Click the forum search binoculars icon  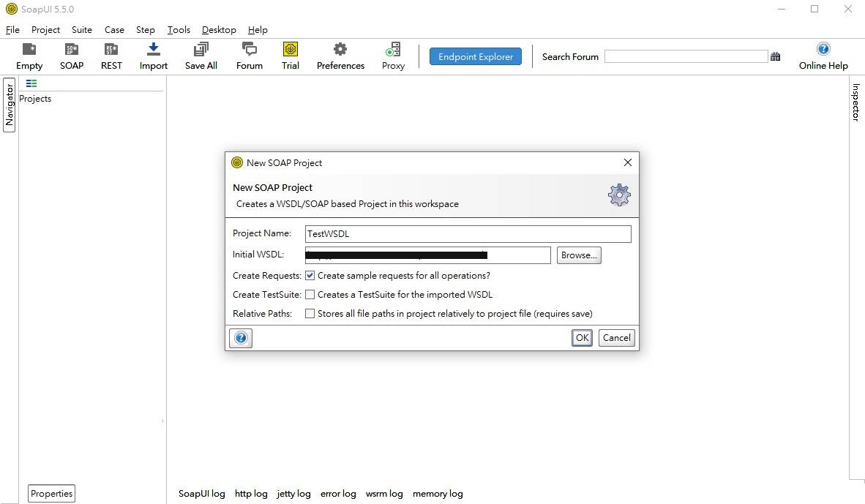775,56
